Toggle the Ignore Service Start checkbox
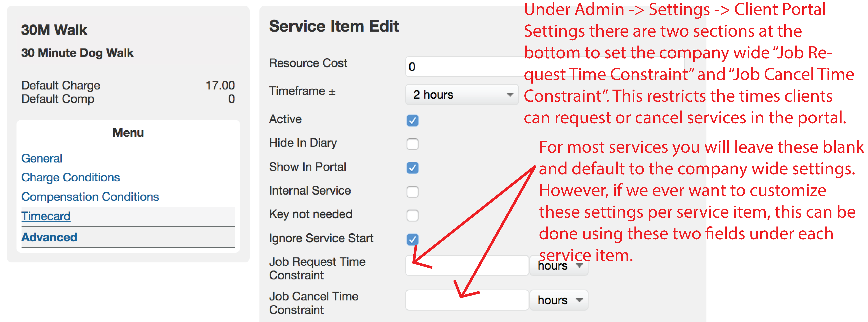 (x=412, y=239)
